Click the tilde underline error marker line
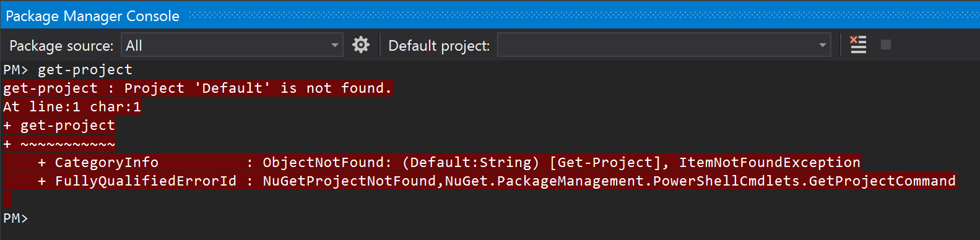Viewport: 980px width, 240px height. [x=59, y=144]
